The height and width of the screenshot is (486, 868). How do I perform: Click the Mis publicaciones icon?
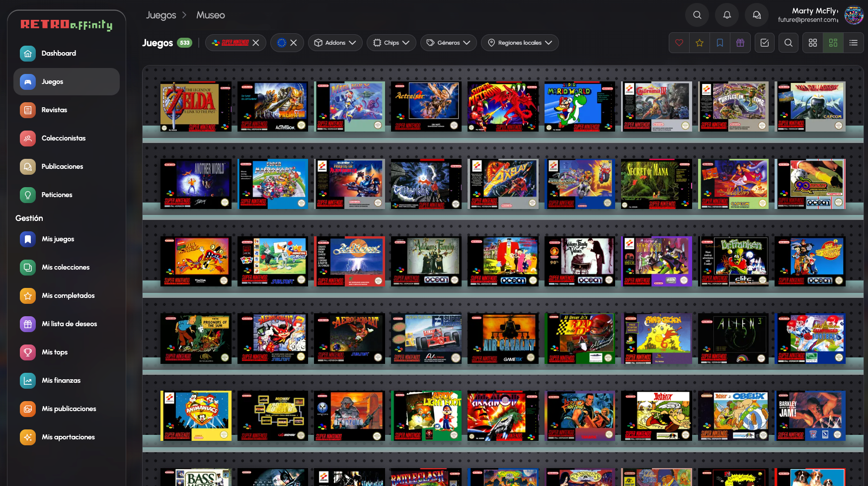pyautogui.click(x=28, y=409)
